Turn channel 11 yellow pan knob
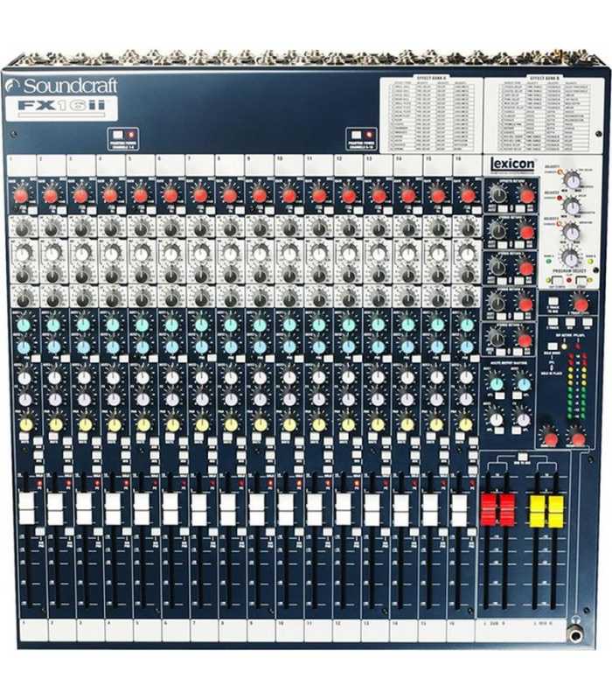The image size is (612, 700). pyautogui.click(x=318, y=424)
